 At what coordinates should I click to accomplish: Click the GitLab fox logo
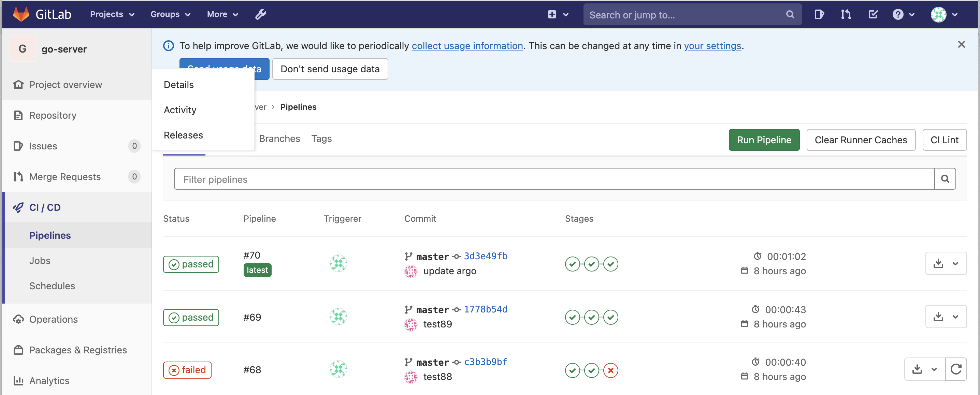[21, 14]
